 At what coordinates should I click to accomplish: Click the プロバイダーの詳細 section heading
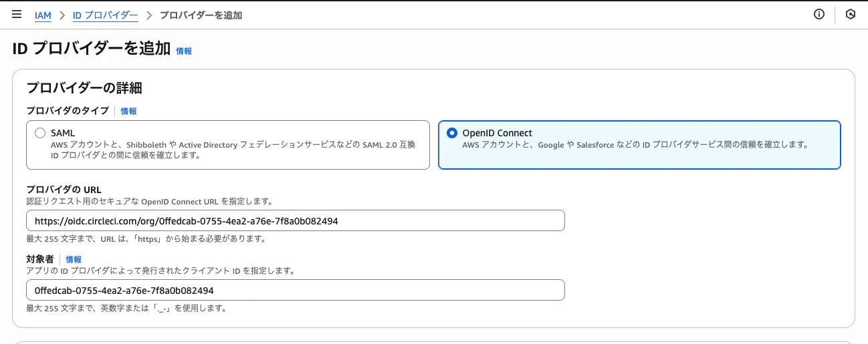(x=84, y=88)
